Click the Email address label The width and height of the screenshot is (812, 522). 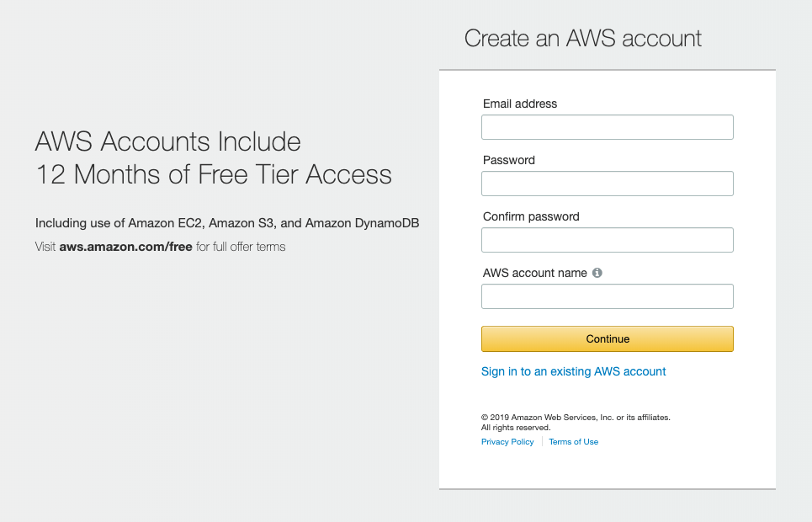point(519,104)
